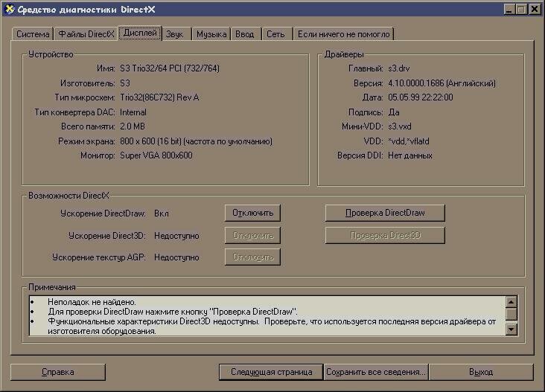Exit via the Выход button
Viewport: 545px width, 392px height.
tap(481, 372)
